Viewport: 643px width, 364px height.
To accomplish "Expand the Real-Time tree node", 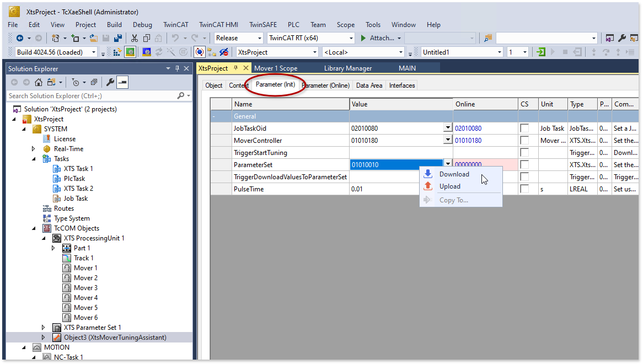I will pos(33,149).
